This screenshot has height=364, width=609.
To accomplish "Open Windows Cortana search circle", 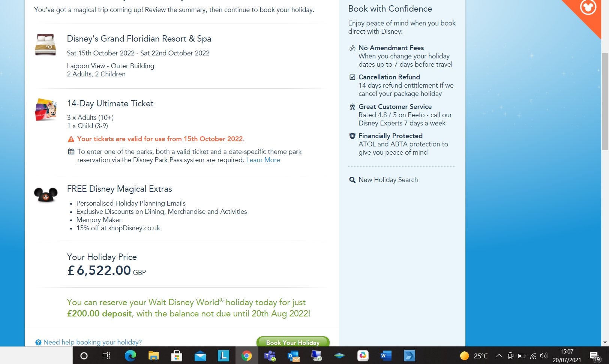I will pyautogui.click(x=84, y=356).
